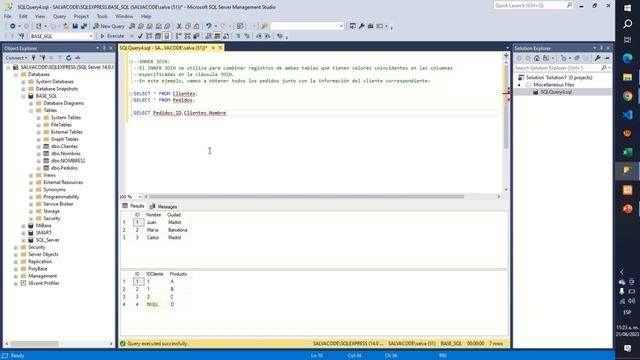Open the Query menu
Image resolution: width=640 pixels, height=360 pixels.
(x=59, y=16)
